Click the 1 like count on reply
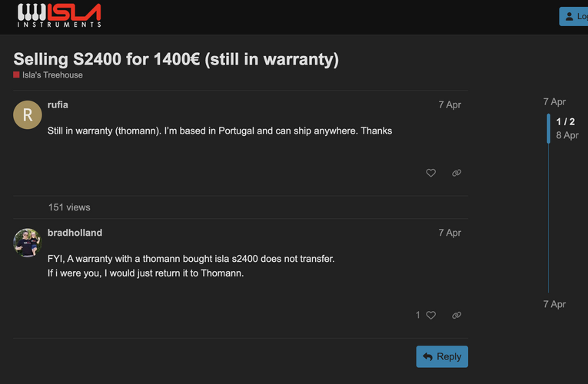The height and width of the screenshot is (384, 588). click(x=418, y=315)
